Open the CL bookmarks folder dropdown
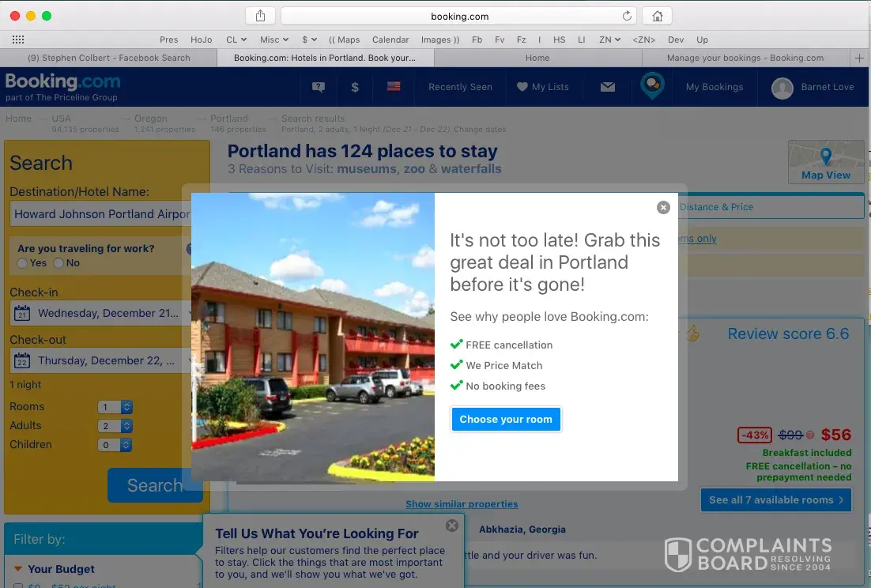Image resolution: width=871 pixels, height=588 pixels. (x=236, y=40)
